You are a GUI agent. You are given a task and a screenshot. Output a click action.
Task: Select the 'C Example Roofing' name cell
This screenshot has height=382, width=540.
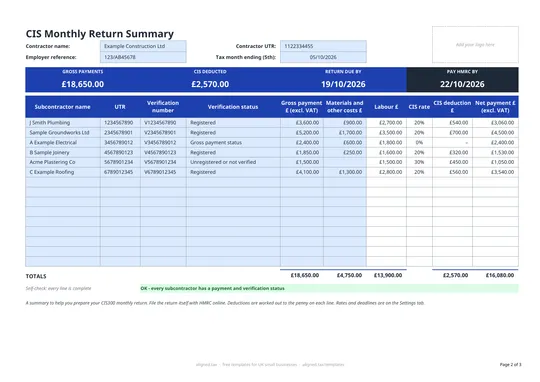click(x=63, y=172)
